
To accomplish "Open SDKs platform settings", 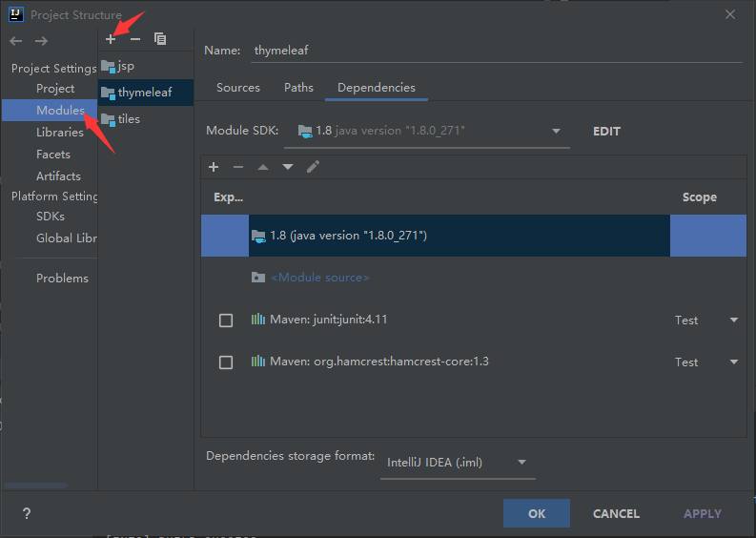I will [x=51, y=217].
